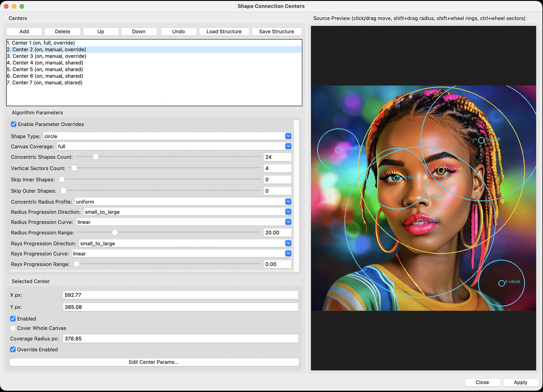
Task: Select Center 7 in the centers list
Action: point(154,83)
